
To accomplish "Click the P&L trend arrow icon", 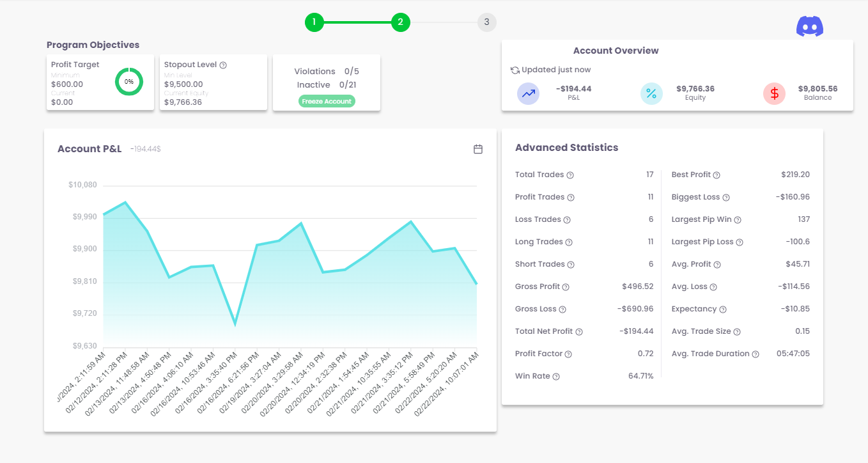I will pyautogui.click(x=528, y=93).
